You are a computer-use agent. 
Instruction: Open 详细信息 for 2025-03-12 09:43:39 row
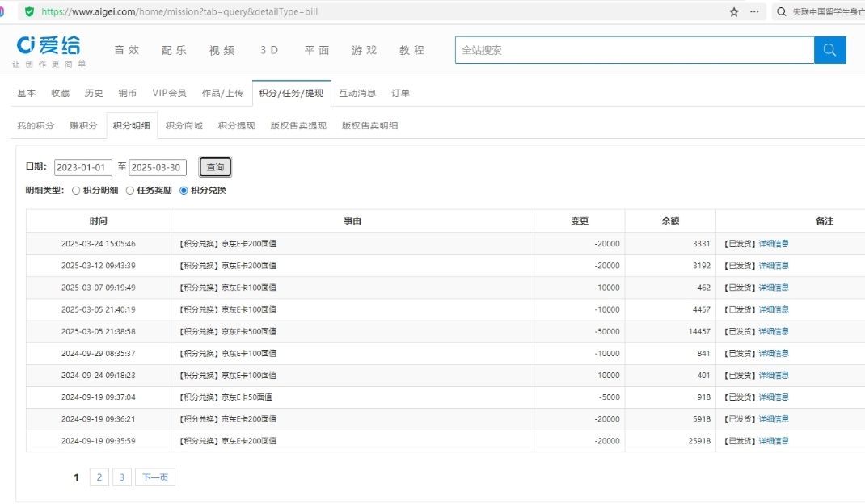(774, 266)
